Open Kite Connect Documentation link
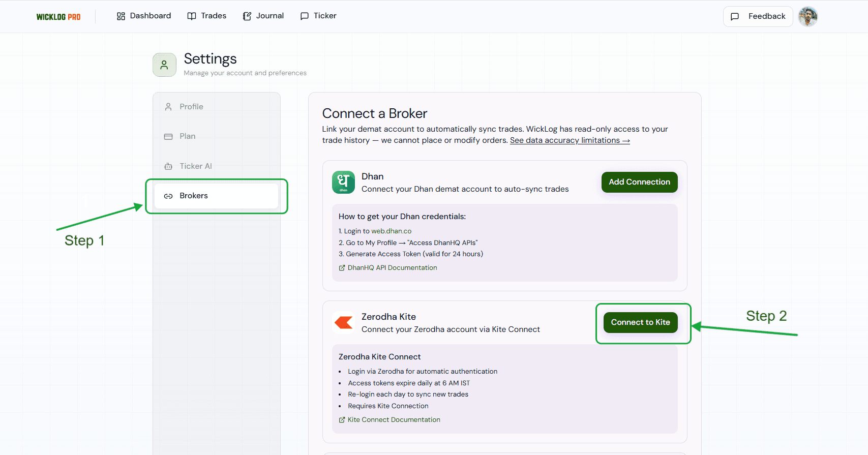The width and height of the screenshot is (868, 455). (390, 419)
